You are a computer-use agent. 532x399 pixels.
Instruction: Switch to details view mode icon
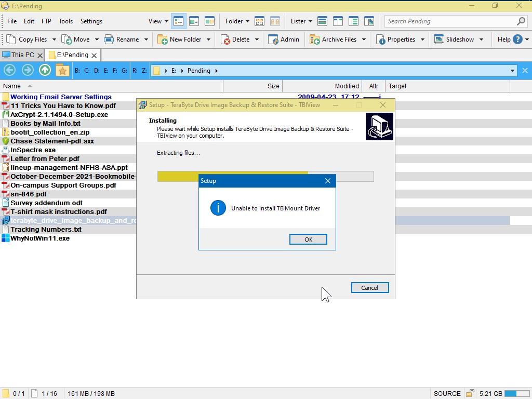coord(179,21)
